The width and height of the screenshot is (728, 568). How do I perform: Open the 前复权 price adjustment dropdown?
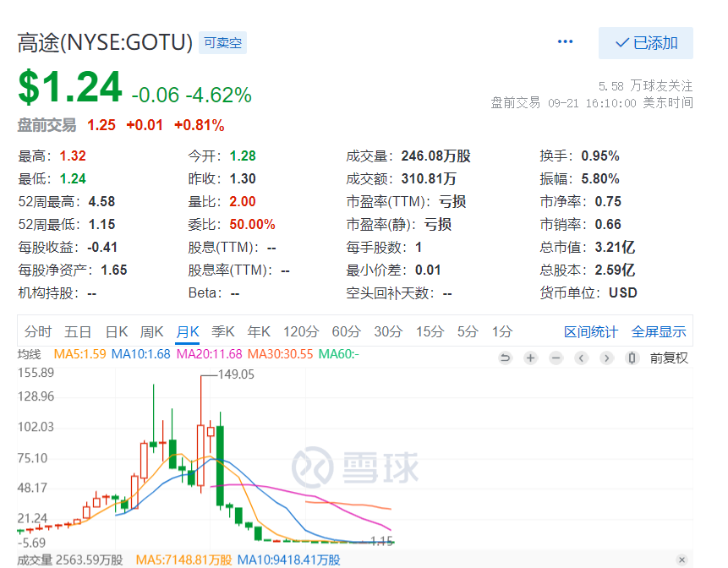coord(669,358)
